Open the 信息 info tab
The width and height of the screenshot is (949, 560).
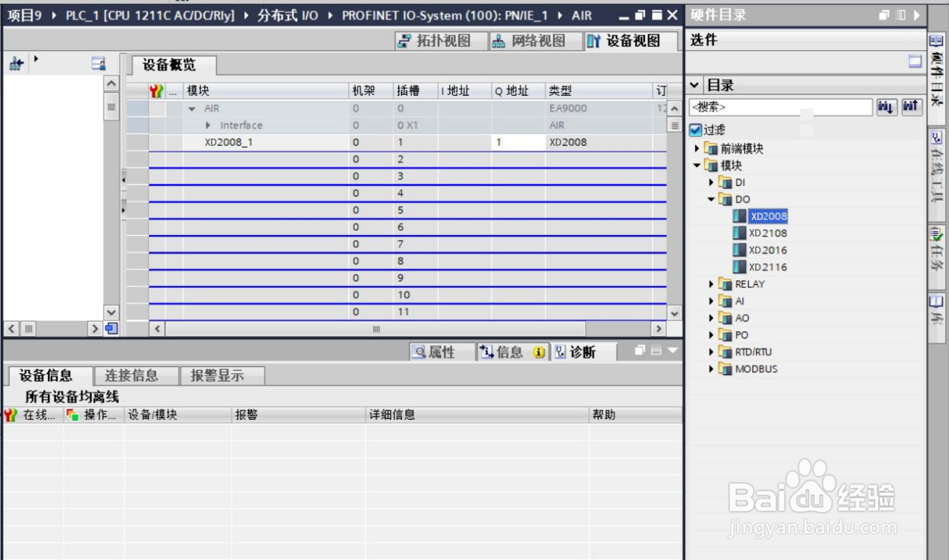coord(511,353)
